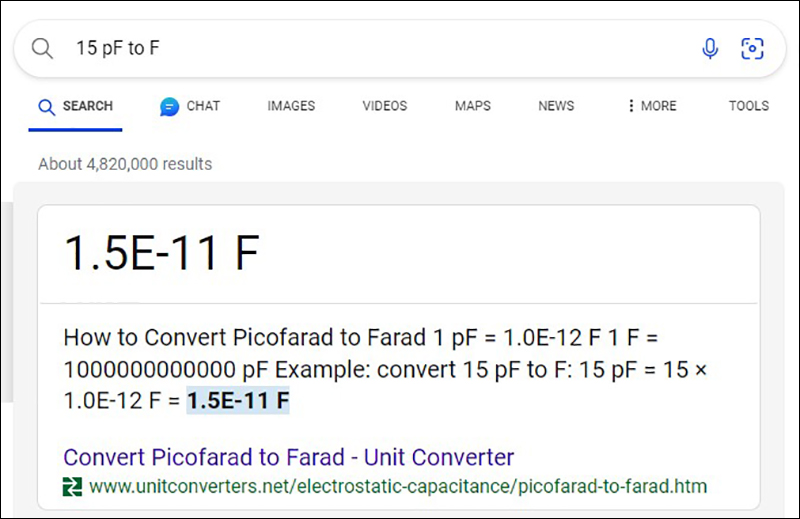Click the unitconverters.net green favicon

pos(72,487)
